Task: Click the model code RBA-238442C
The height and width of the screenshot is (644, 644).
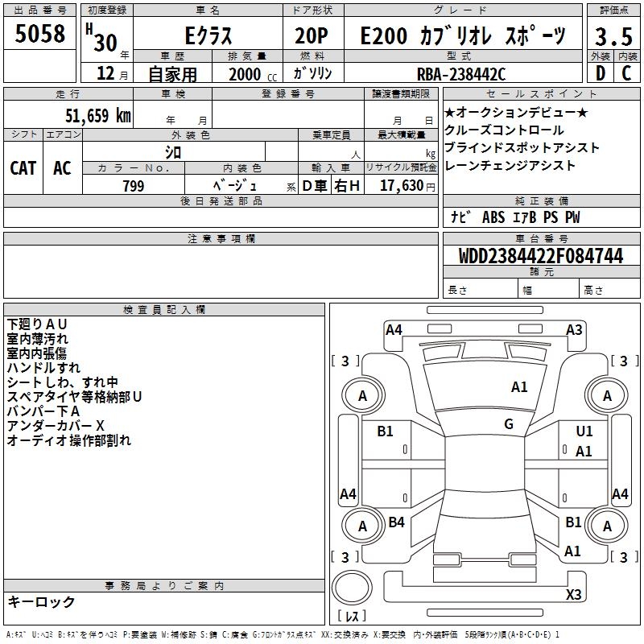Action: 461,73
